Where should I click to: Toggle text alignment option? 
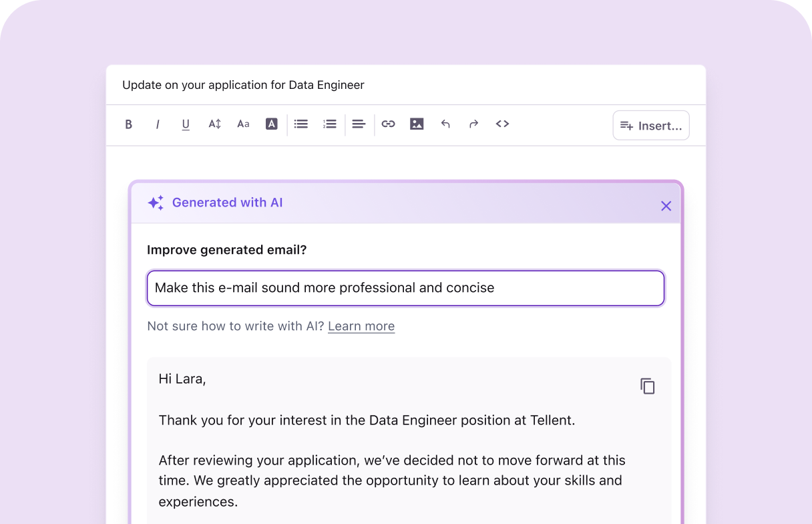pos(359,124)
